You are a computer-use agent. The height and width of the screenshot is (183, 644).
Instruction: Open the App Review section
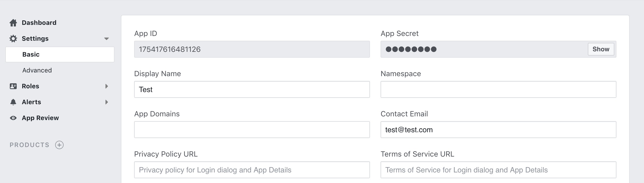40,118
